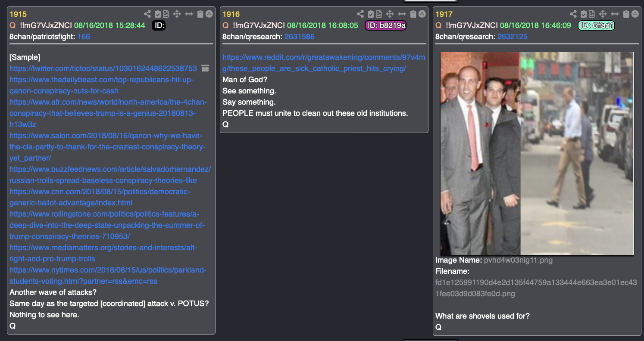The height and width of the screenshot is (341, 644).
Task: Click the archive box icon beside twitter link
Action: click(205, 68)
